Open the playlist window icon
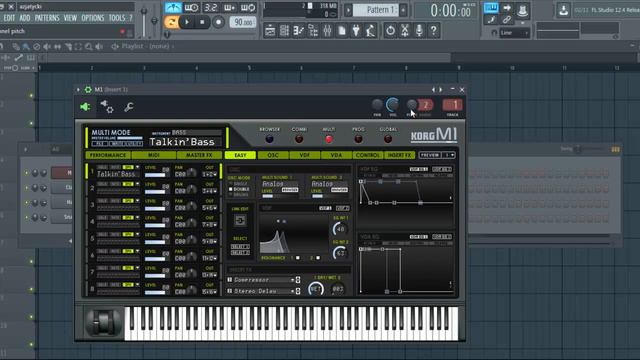 270,31
